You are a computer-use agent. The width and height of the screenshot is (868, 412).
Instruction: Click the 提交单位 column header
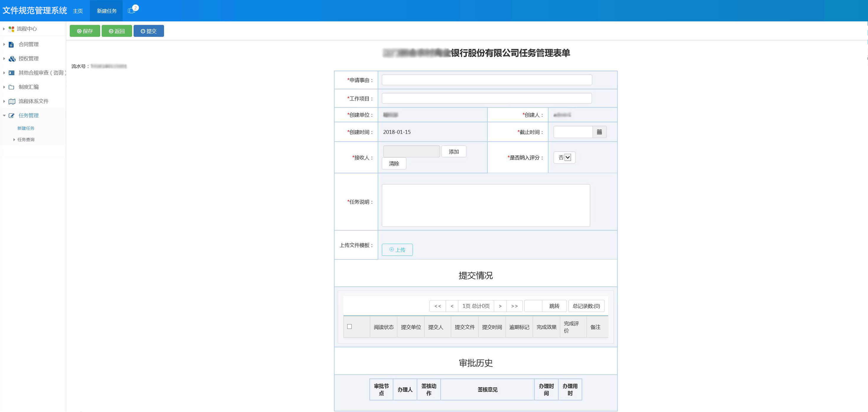click(411, 327)
